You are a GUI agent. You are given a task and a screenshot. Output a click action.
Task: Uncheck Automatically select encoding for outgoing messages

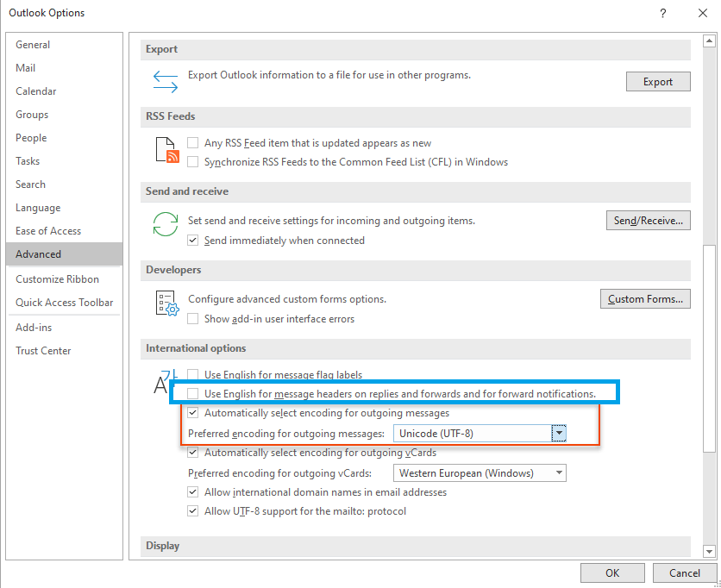(192, 413)
